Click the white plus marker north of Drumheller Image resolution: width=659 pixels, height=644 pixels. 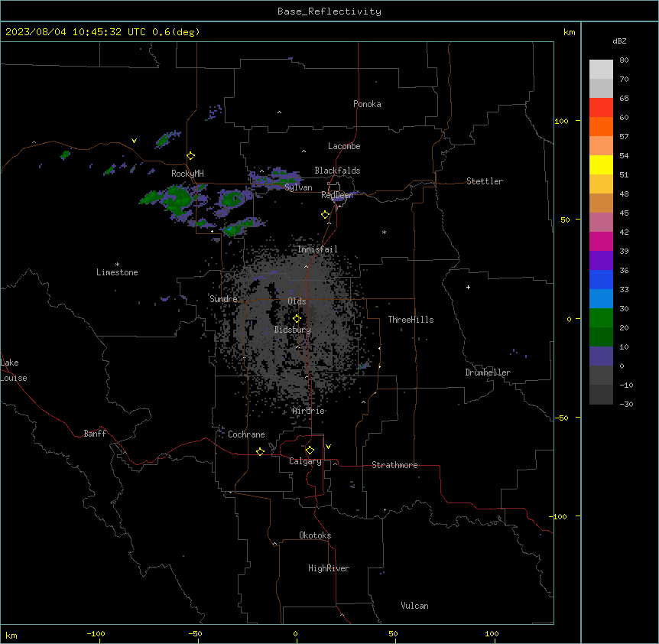(468, 287)
